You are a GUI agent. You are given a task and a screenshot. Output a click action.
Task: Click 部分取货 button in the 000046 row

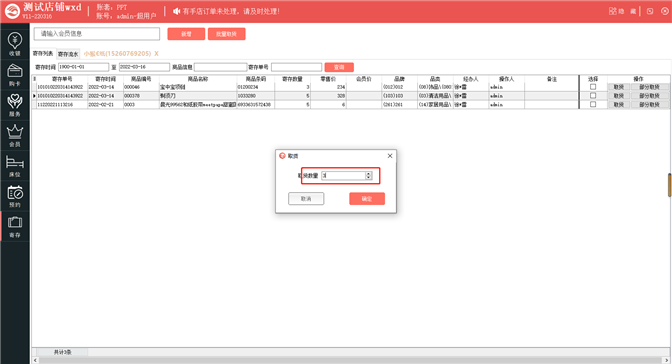click(x=650, y=87)
